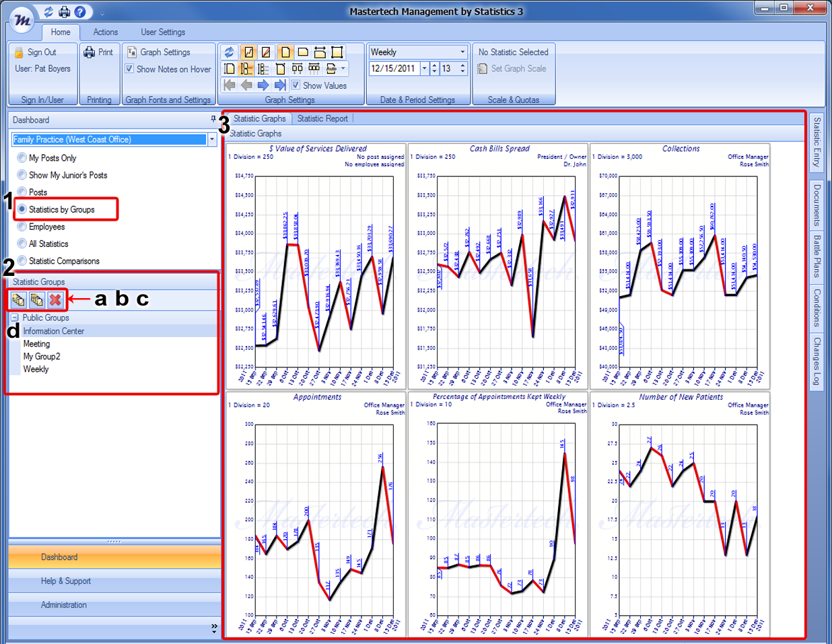
Task: Switch to the Statistic Report tab
Action: (x=322, y=118)
